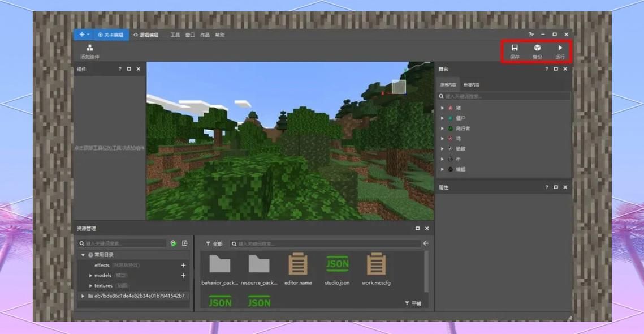Collapse the 常用目录 tree node
Viewport: 644px width, 334px height.
(83, 255)
